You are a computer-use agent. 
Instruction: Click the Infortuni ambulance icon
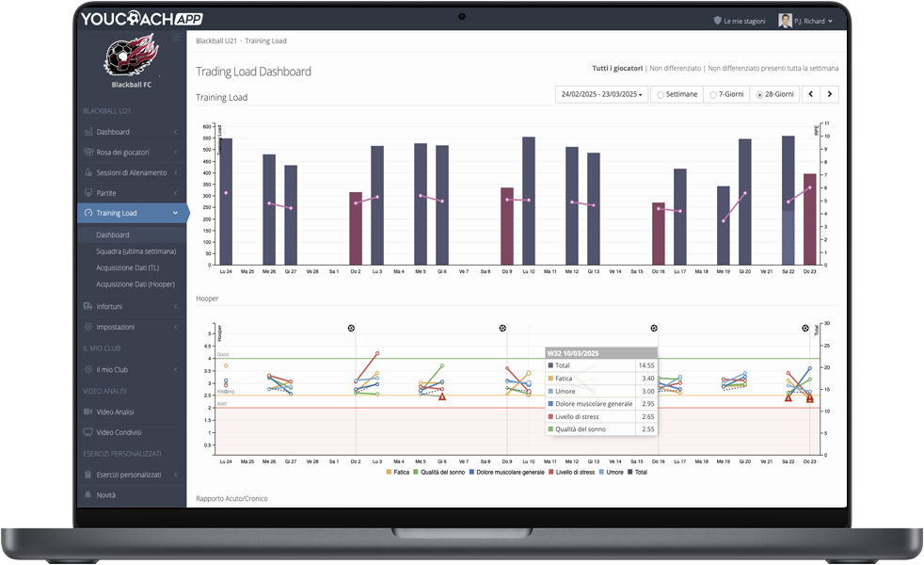88,306
